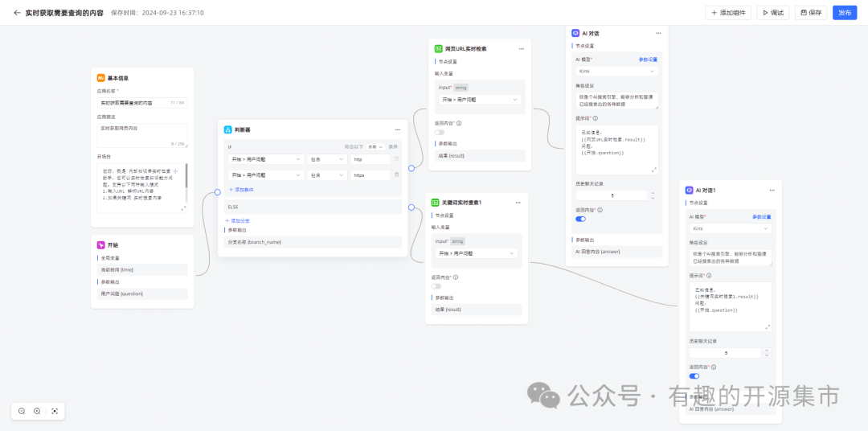Select the AI 对话1 node icon
Image resolution: width=868 pixels, height=431 pixels.
pos(690,190)
